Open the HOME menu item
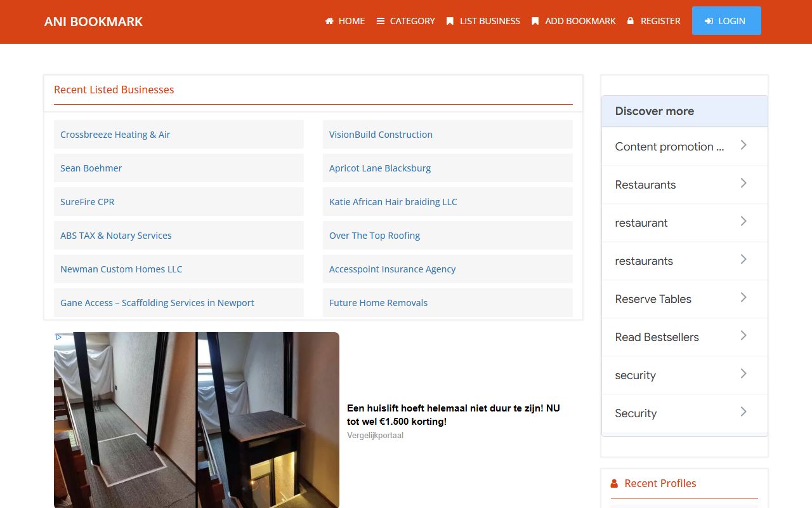The height and width of the screenshot is (508, 812). click(x=345, y=21)
